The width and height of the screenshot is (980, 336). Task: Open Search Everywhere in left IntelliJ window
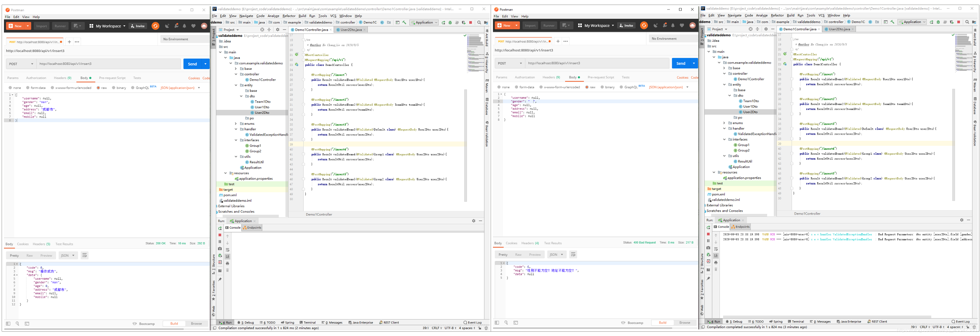click(x=479, y=22)
